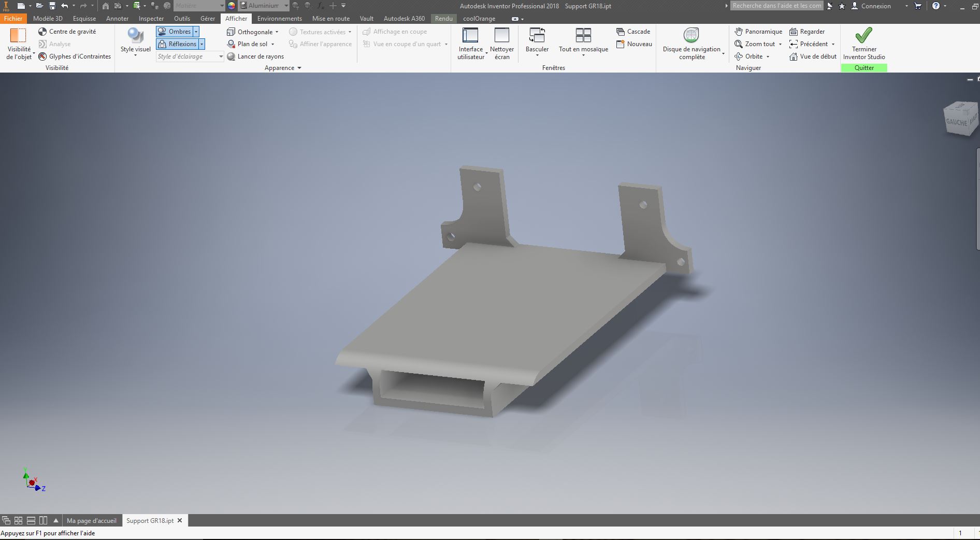Close the Support GR18.ipt tab

pos(180,520)
